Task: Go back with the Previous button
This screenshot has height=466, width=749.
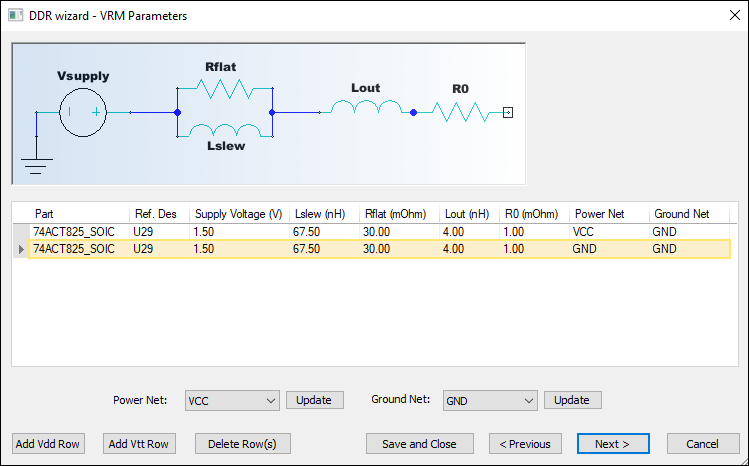Action: [525, 444]
